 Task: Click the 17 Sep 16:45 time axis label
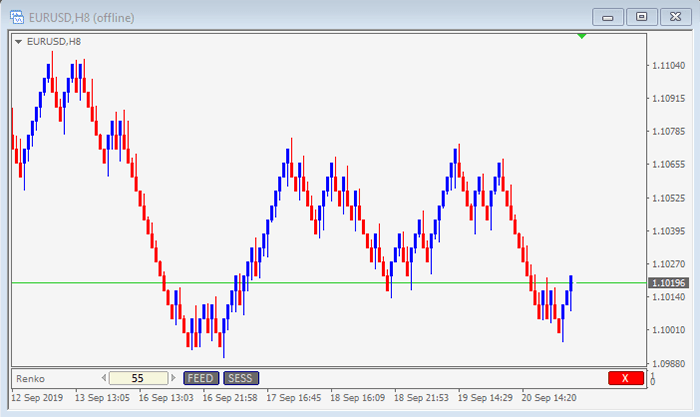[x=292, y=397]
